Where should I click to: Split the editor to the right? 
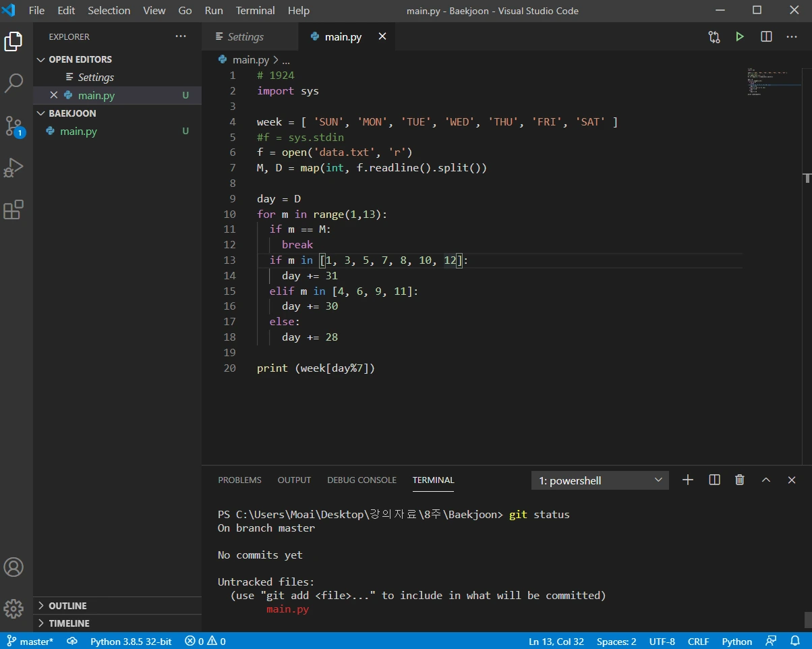(766, 37)
